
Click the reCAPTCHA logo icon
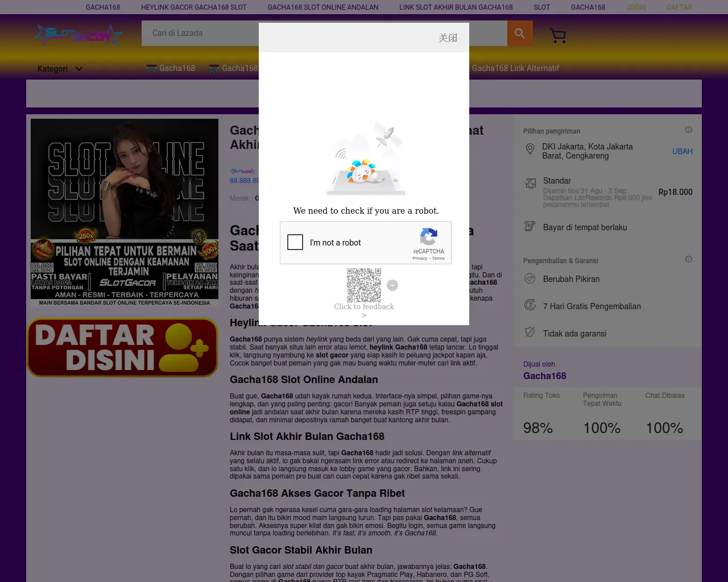coord(429,236)
